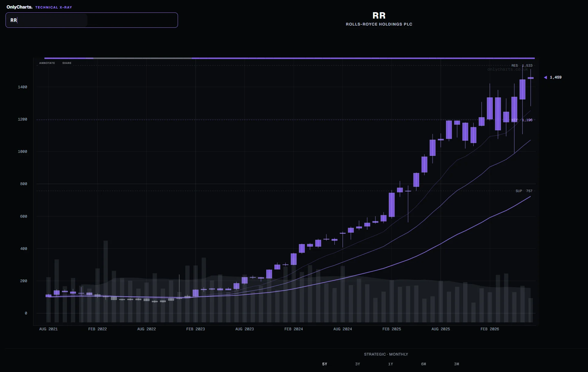
Task: Click the SUP 757 support label
Action: click(x=524, y=191)
